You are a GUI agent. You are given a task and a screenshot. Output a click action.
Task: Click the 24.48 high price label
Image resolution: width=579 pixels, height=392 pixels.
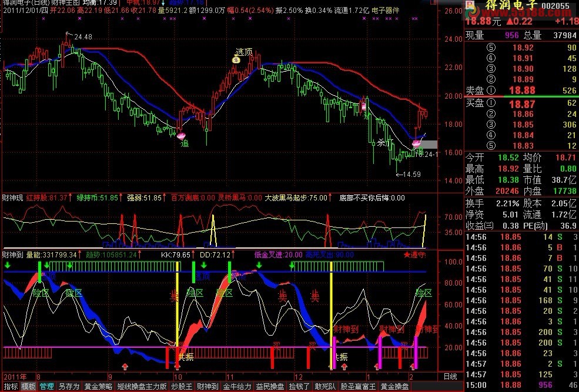83,37
